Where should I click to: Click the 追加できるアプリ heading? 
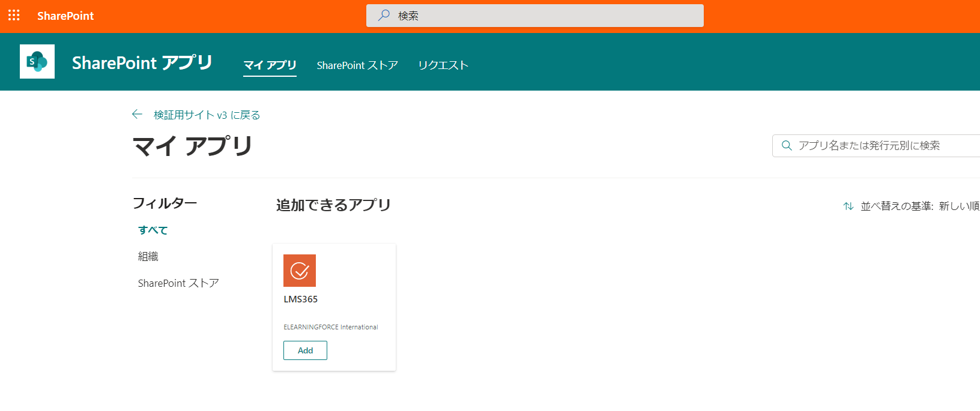point(333,205)
